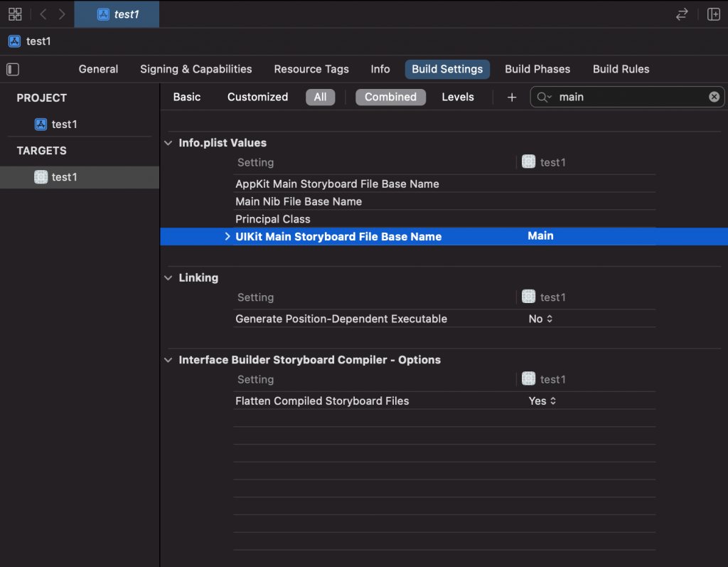Open Signing & Capabilities tab
The width and height of the screenshot is (728, 567).
point(196,69)
